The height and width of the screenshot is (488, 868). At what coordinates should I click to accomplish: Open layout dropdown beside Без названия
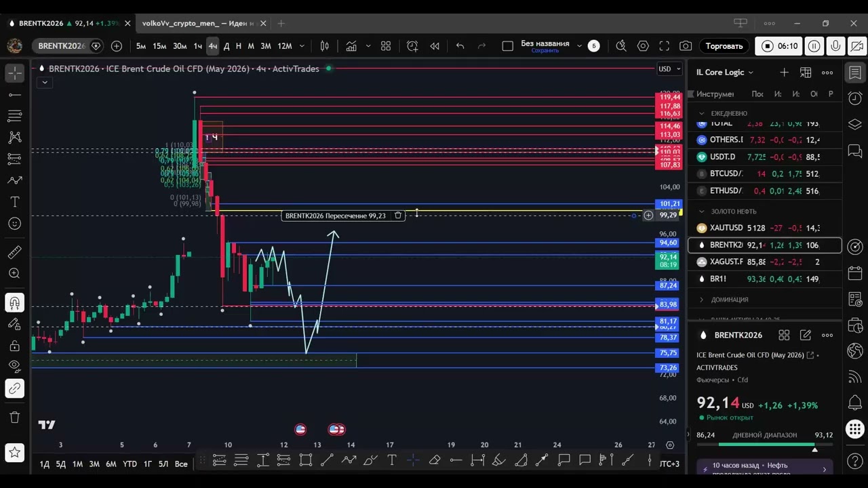[579, 46]
